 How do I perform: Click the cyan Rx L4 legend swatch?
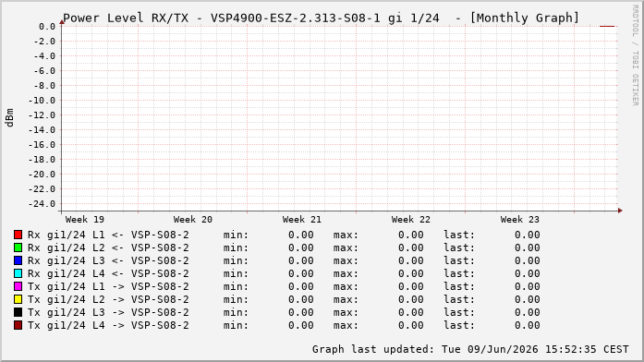tap(18, 273)
